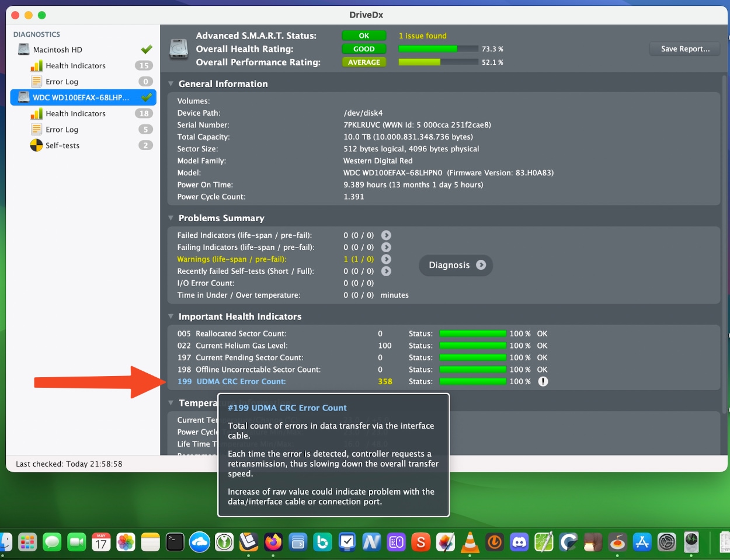Select the 199 UDMA CRC Error Count row

[x=362, y=381]
